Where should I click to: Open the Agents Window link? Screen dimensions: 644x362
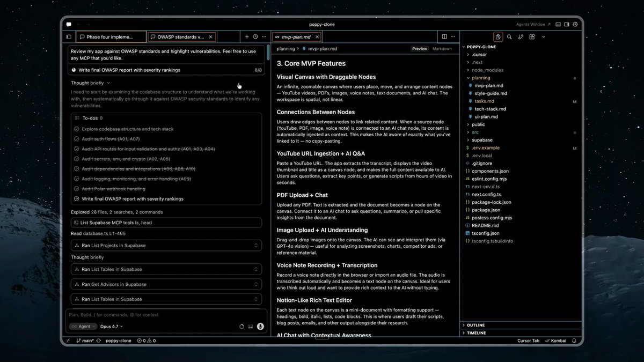[x=530, y=24]
